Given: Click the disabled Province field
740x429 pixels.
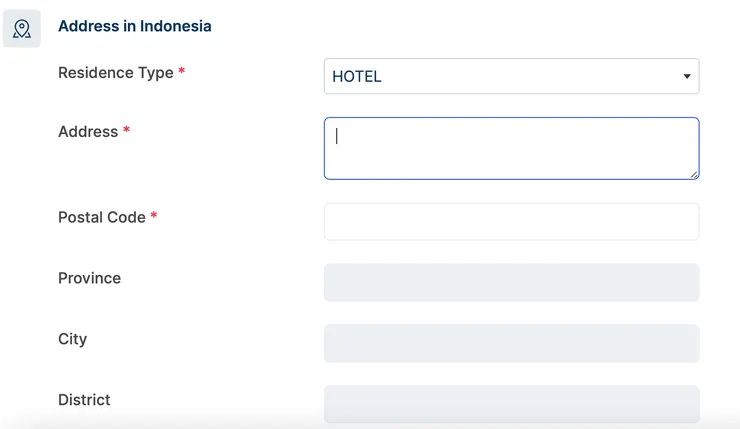Looking at the screenshot, I should tap(511, 283).
